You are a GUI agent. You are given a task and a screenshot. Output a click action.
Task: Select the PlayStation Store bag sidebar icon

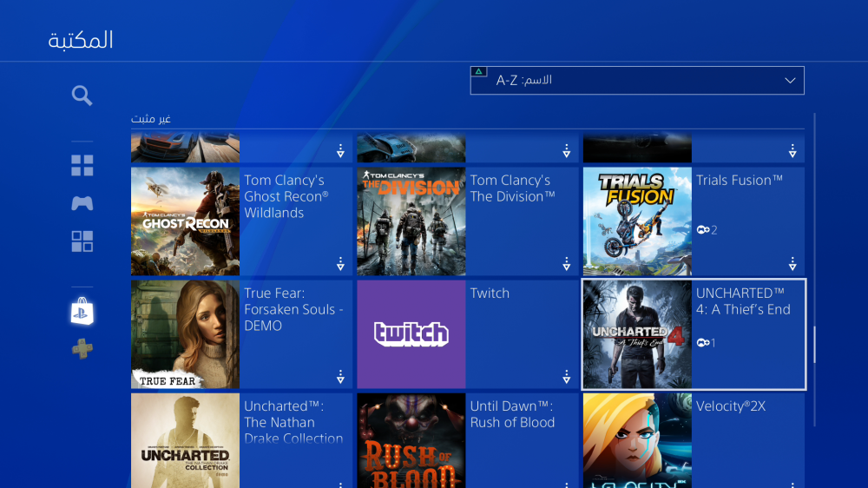(82, 312)
